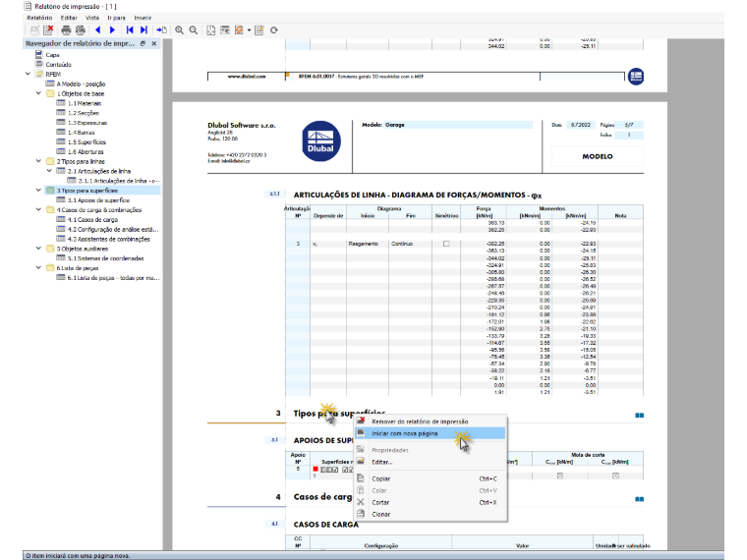The width and height of the screenshot is (747, 560).
Task: Zoom in on the report preview
Action: pos(179,30)
